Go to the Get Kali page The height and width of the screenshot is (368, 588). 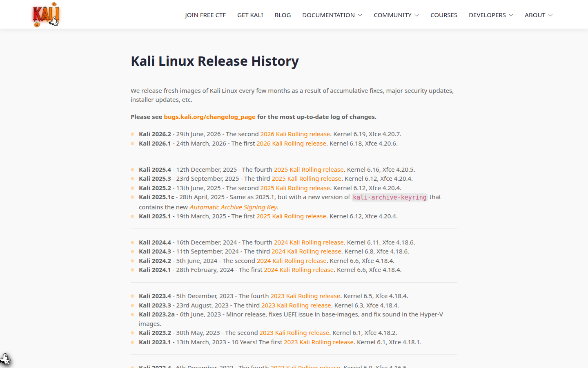250,15
